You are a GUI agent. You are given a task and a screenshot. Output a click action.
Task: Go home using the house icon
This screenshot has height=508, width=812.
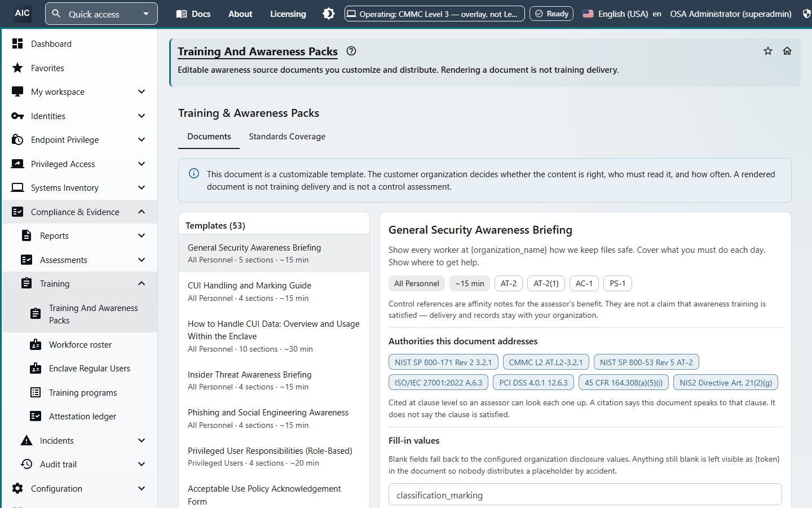pos(787,51)
